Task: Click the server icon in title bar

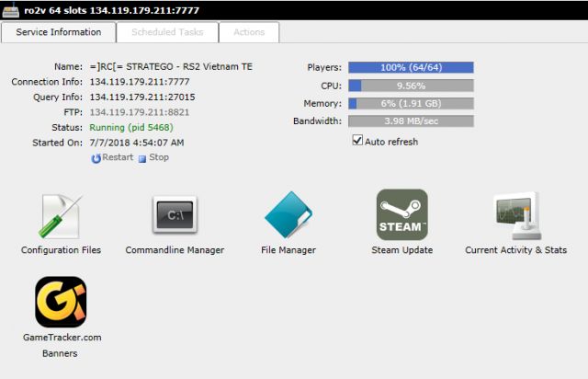Action: [10, 10]
